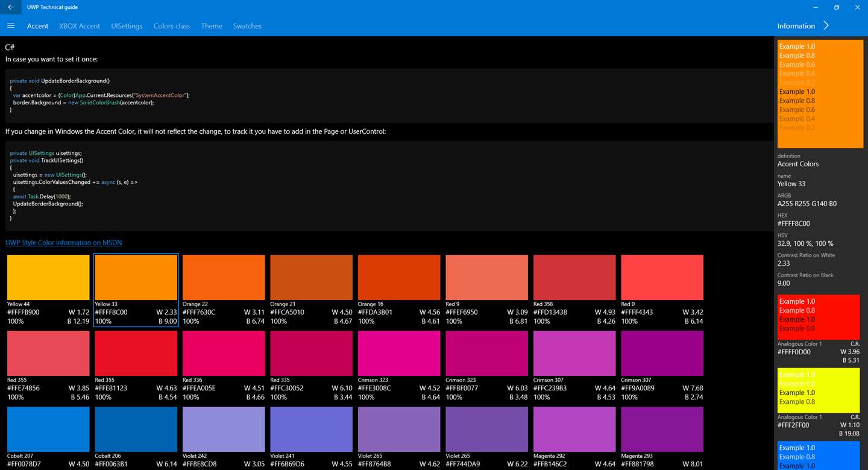Click the Information panel header label
Viewport: 868px width, 470px height.
796,26
